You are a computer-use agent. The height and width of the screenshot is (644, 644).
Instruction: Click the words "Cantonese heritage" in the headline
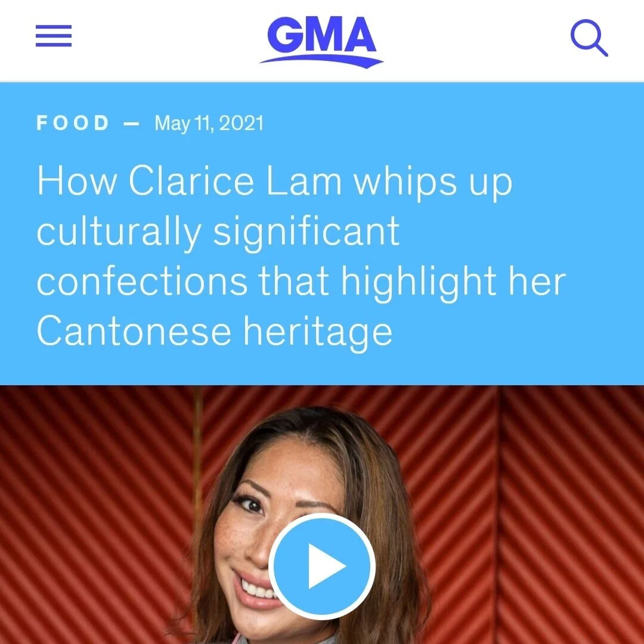215,332
